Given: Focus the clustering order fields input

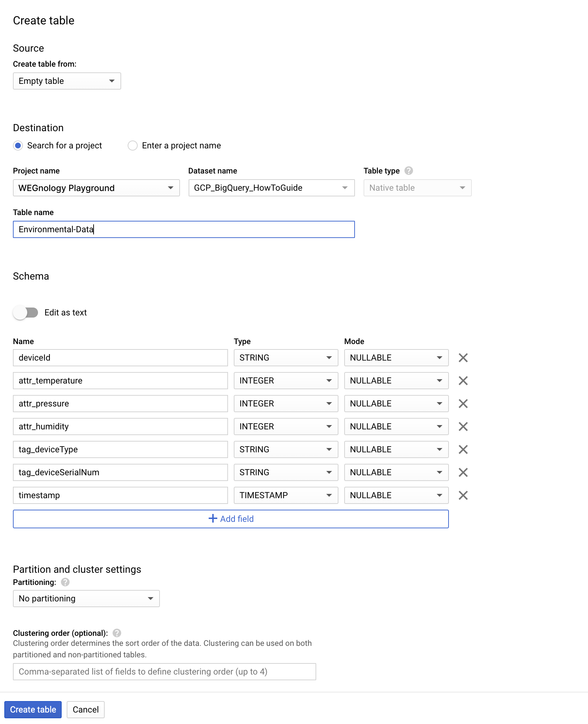Looking at the screenshot, I should pos(165,672).
